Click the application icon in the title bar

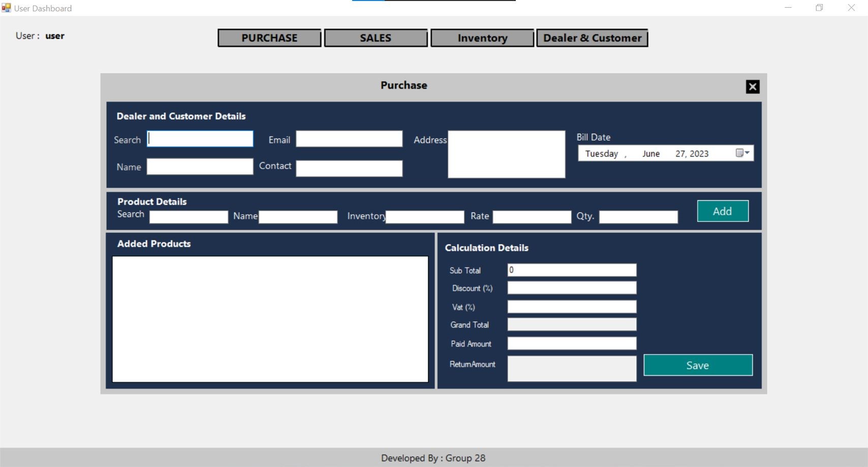pyautogui.click(x=5, y=8)
